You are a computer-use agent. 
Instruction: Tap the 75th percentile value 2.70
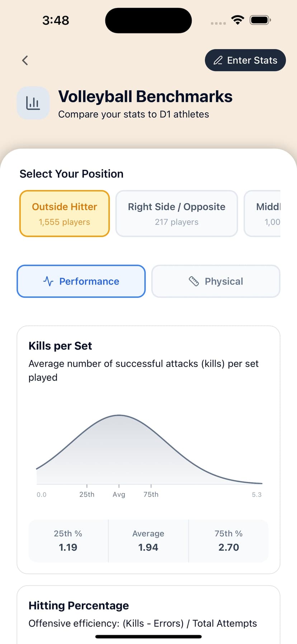[228, 547]
